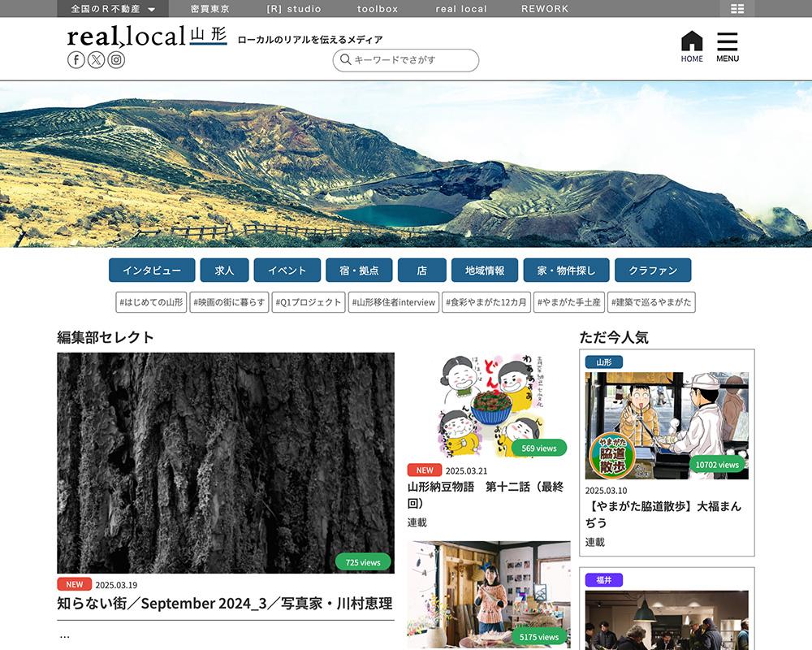Open [R] studio in top bar
The width and height of the screenshot is (812, 650).
click(x=294, y=9)
